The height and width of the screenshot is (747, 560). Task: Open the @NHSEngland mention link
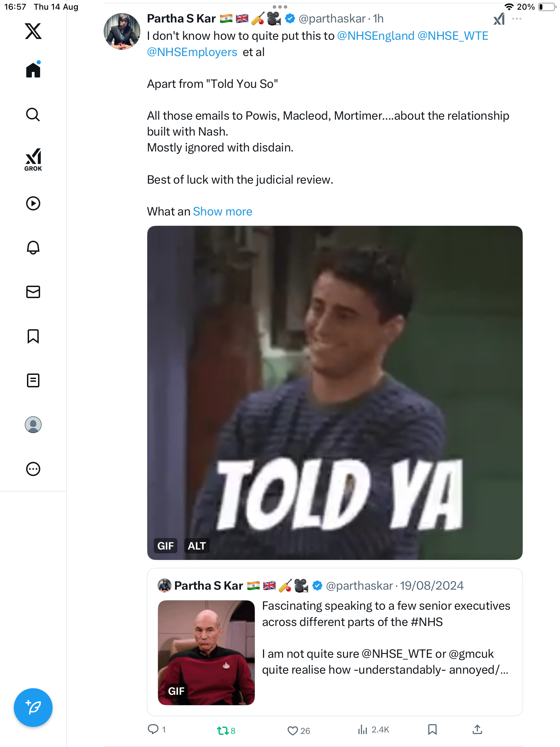tap(375, 36)
